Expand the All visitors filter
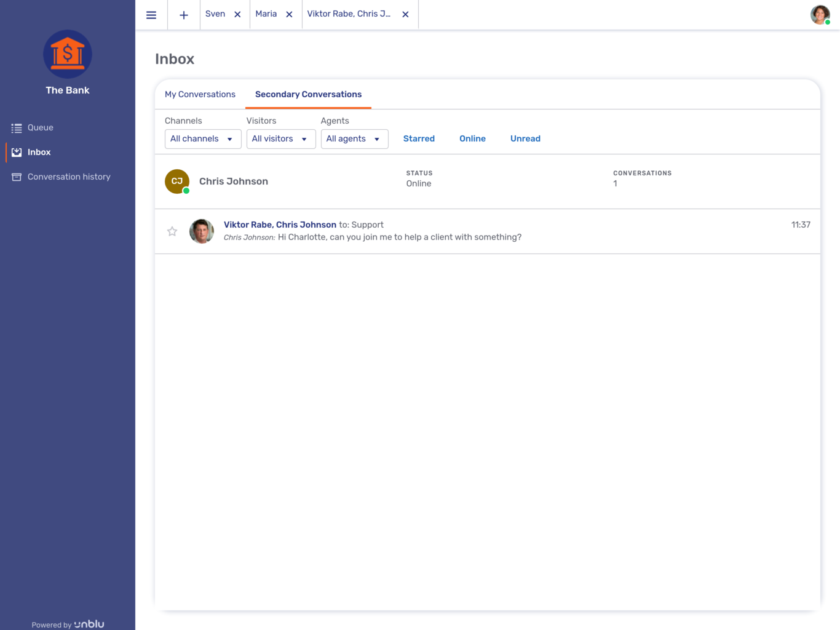This screenshot has width=840, height=630. 280,138
